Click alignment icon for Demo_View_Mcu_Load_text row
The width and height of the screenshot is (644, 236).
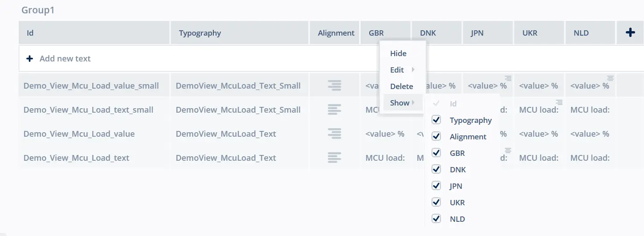[334, 158]
